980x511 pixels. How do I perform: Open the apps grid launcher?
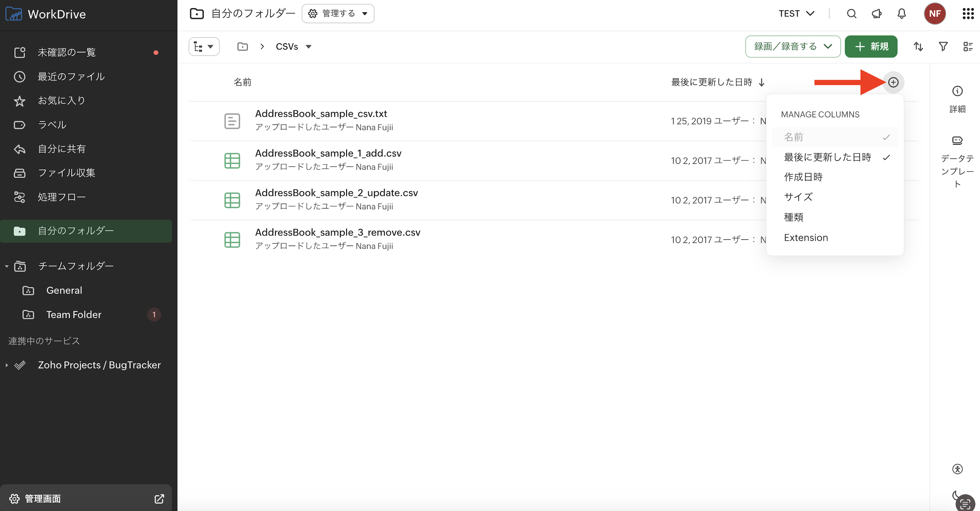(968, 14)
